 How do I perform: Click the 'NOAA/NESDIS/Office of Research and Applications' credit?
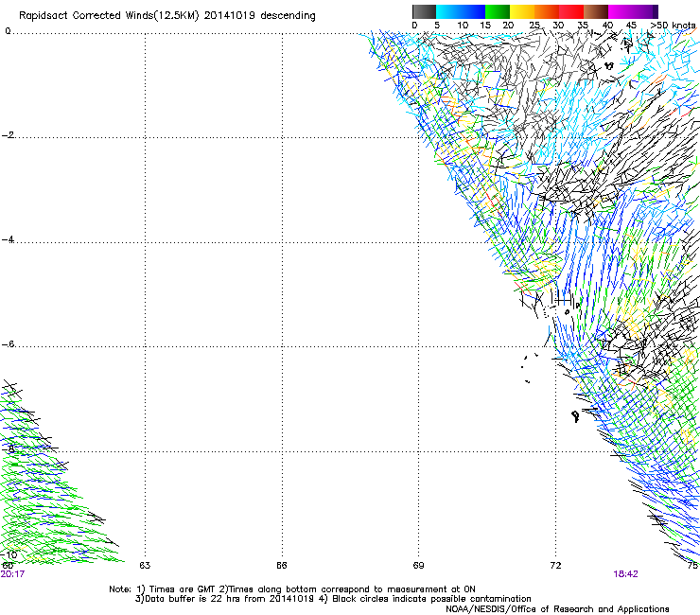click(x=557, y=609)
